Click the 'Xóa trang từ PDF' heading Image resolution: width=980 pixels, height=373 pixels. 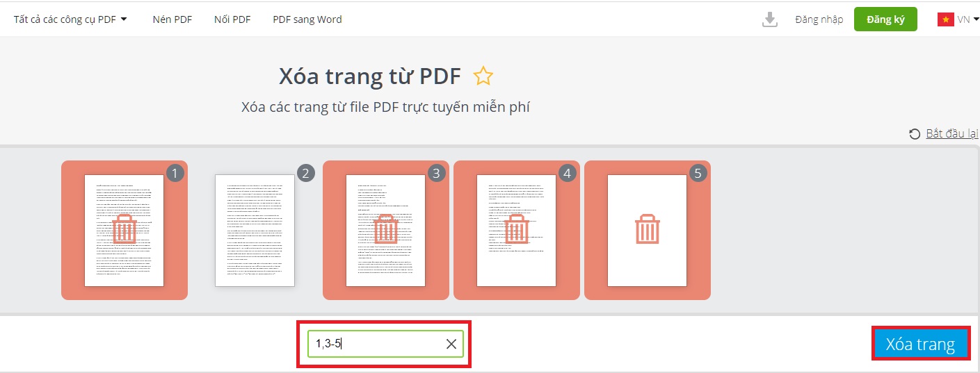370,76
